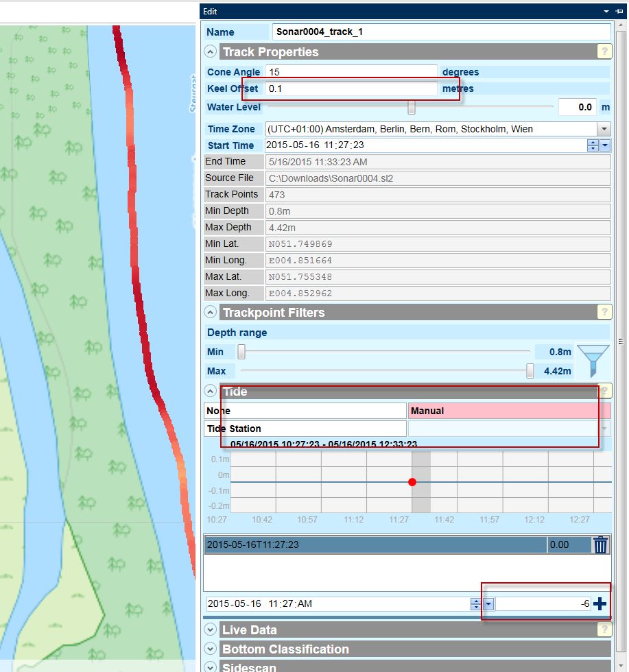Select the Manual tide option
The image size is (629, 672).
(x=509, y=411)
